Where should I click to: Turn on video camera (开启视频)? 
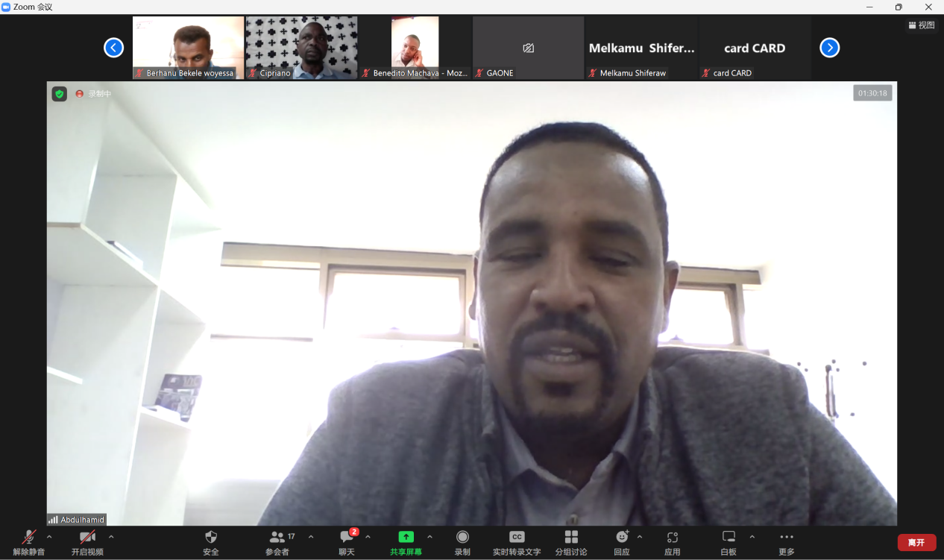click(x=87, y=538)
